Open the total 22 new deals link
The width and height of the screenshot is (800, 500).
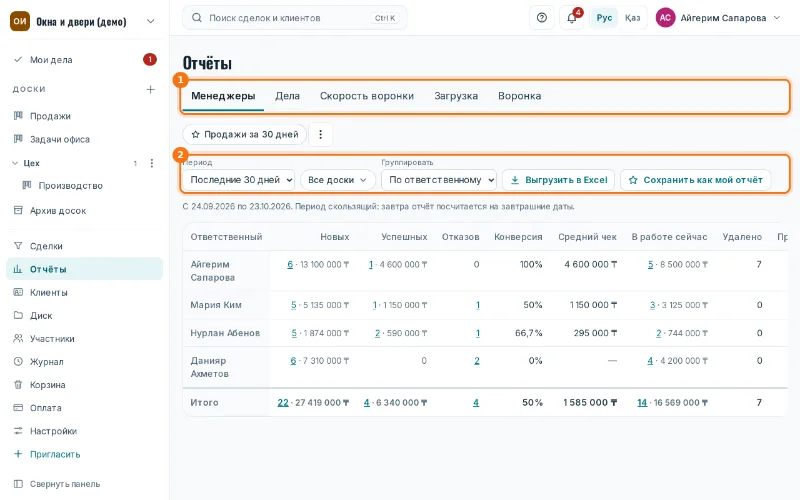pos(283,403)
